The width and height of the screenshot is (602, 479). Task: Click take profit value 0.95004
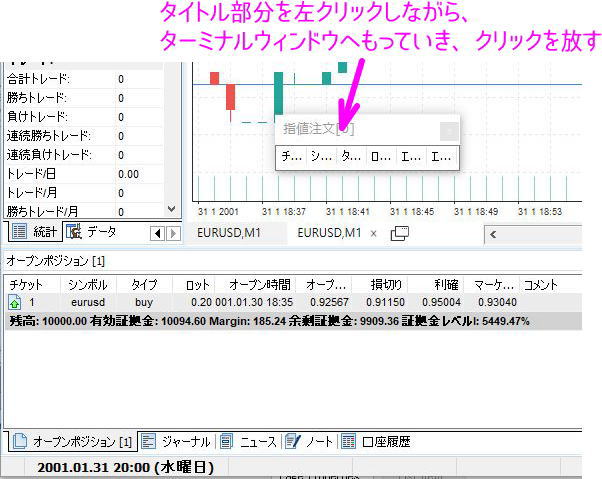(x=441, y=302)
